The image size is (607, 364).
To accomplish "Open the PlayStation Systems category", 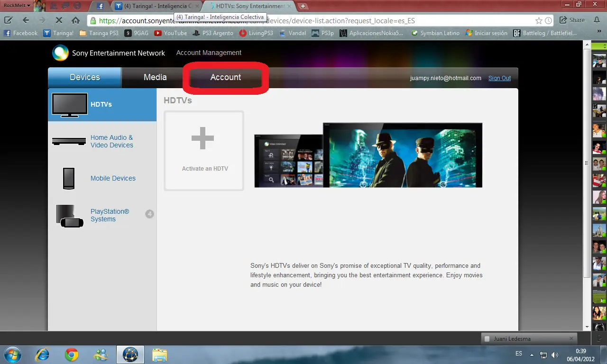I will point(102,215).
